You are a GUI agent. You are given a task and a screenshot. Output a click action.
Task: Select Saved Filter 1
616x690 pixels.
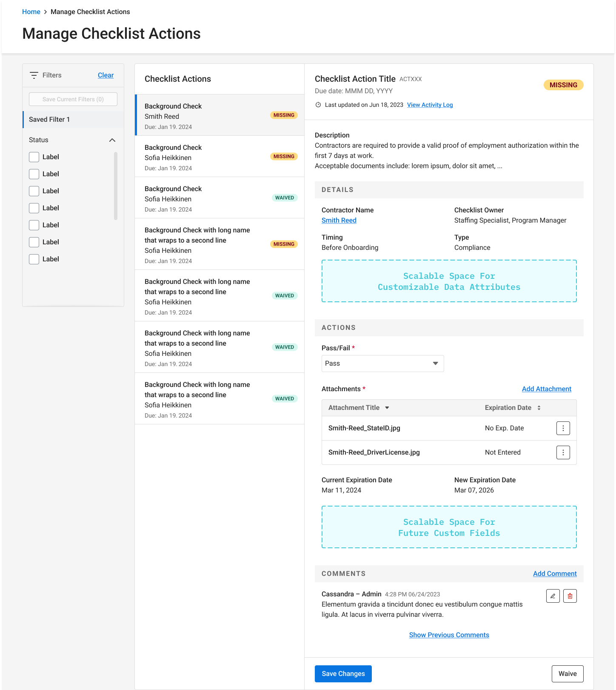(x=49, y=120)
